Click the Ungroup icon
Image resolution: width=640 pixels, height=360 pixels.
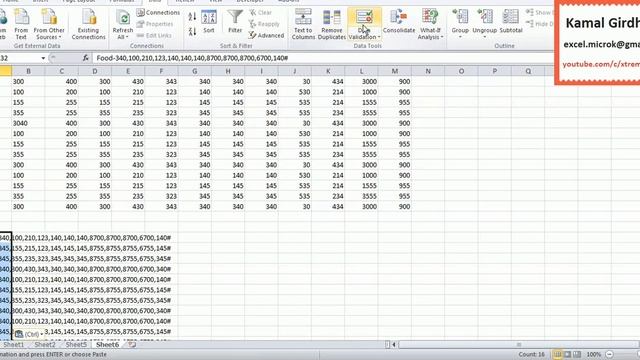(x=484, y=17)
